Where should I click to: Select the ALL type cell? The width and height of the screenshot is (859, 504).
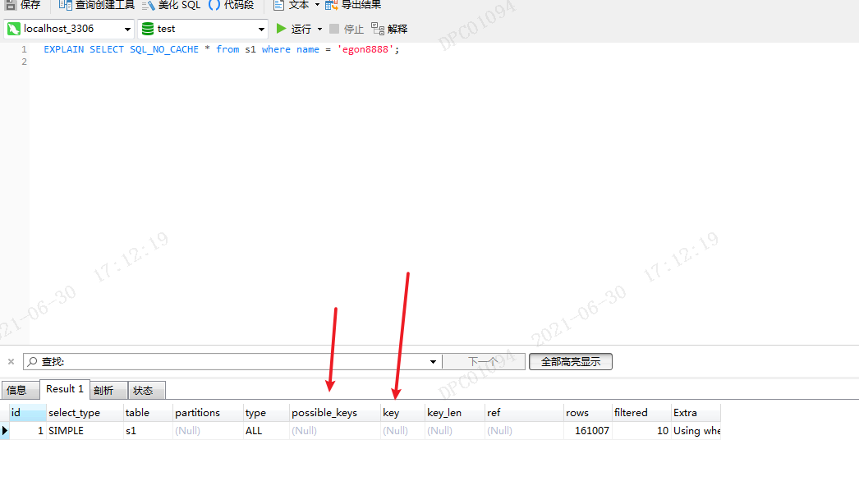point(266,431)
